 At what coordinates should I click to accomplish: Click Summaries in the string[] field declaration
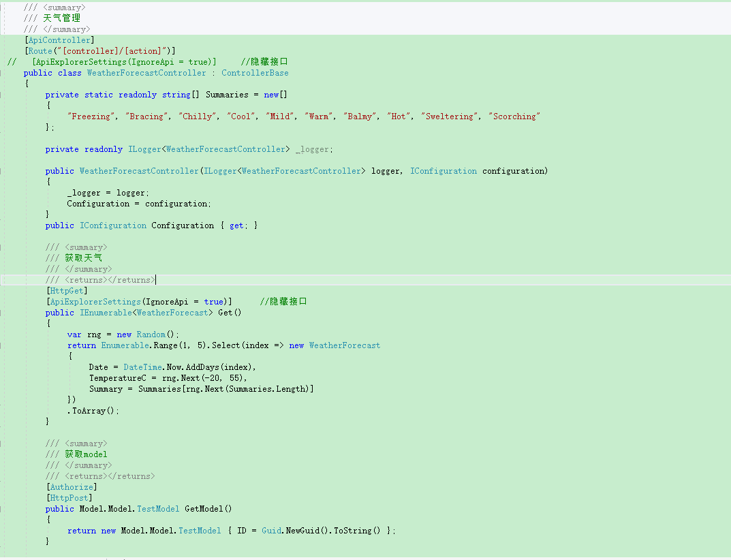227,95
